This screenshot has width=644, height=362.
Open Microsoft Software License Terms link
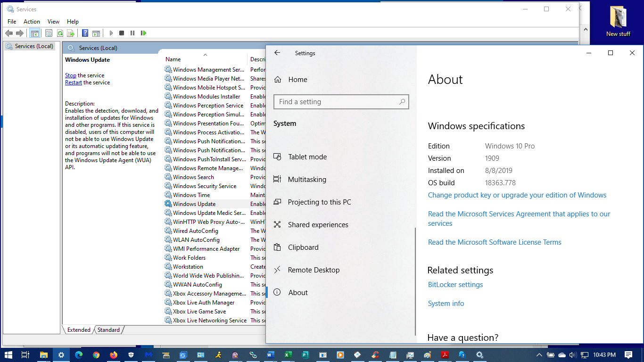tap(495, 242)
